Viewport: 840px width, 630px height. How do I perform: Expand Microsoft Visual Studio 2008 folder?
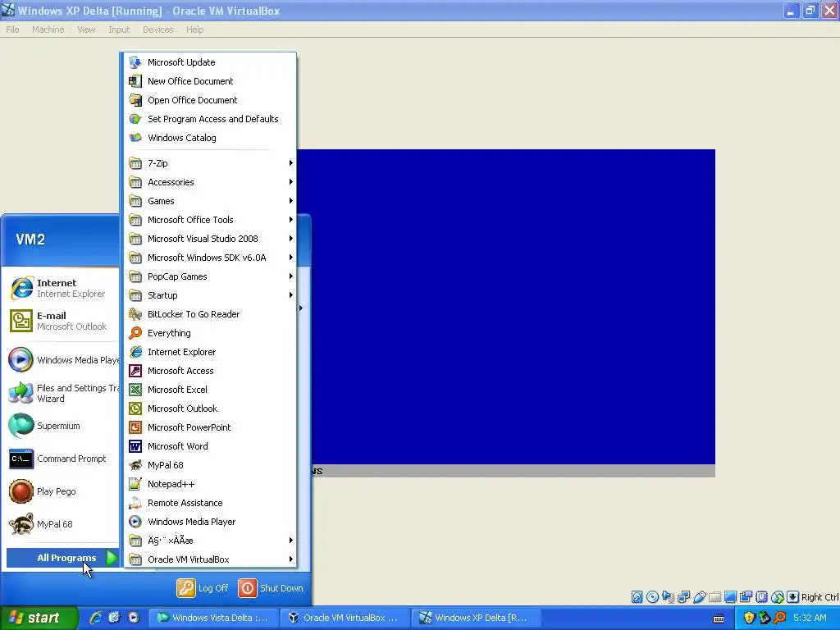(x=210, y=239)
